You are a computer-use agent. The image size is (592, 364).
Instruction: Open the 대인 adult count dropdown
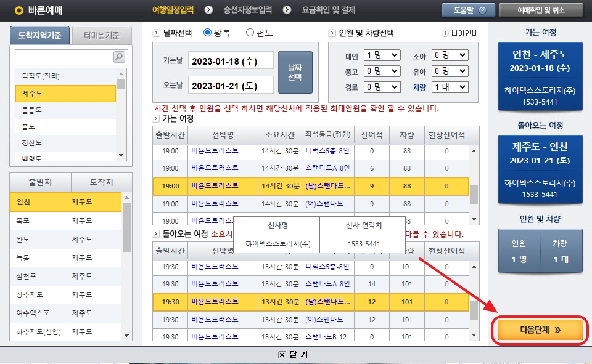382,55
